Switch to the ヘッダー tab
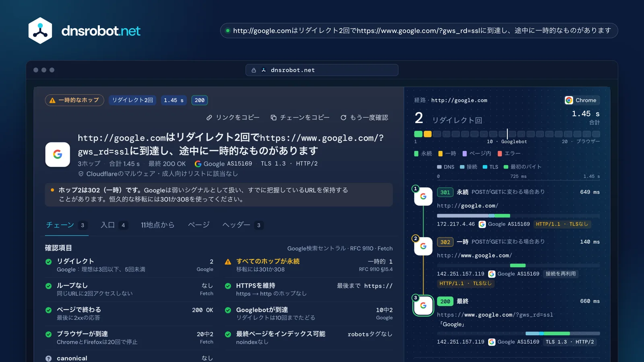The width and height of the screenshot is (644, 362). (x=243, y=225)
